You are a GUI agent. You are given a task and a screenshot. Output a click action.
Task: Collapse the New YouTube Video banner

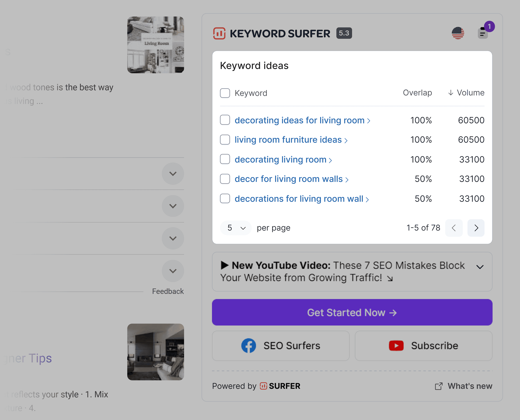pos(480,267)
